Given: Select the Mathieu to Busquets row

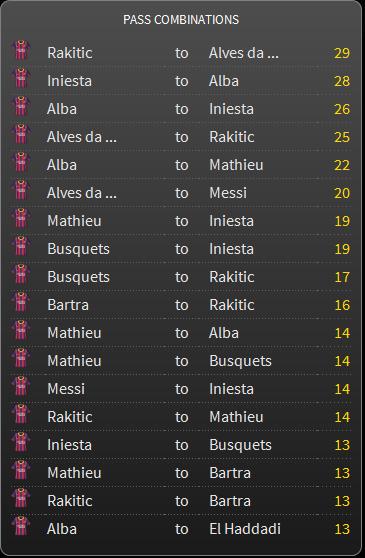Looking at the screenshot, I should coord(181,361).
